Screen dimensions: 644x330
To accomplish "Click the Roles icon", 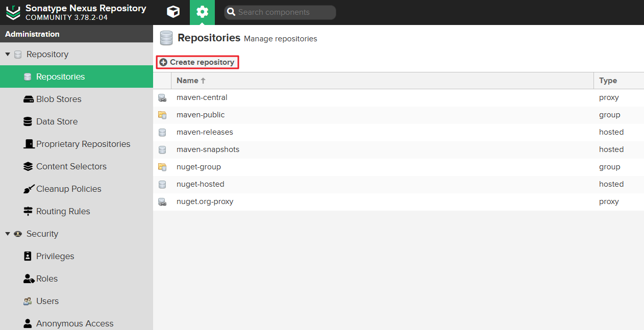I will tap(29, 278).
